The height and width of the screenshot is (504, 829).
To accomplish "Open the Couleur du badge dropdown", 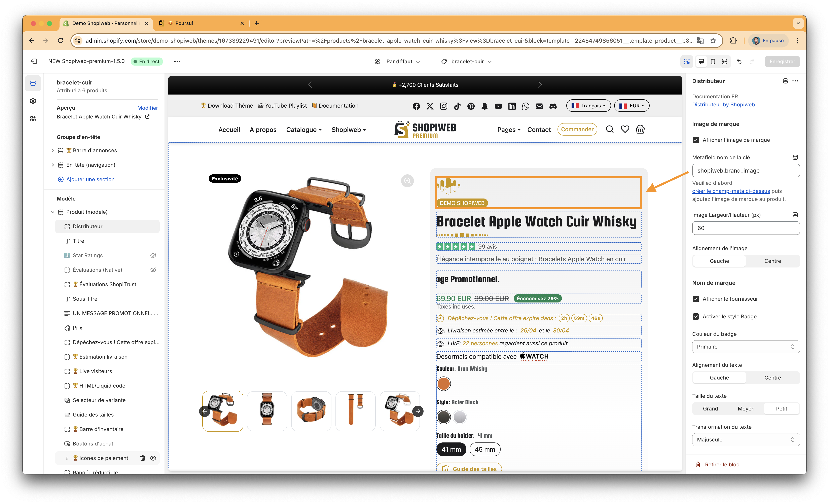I will pos(746,347).
